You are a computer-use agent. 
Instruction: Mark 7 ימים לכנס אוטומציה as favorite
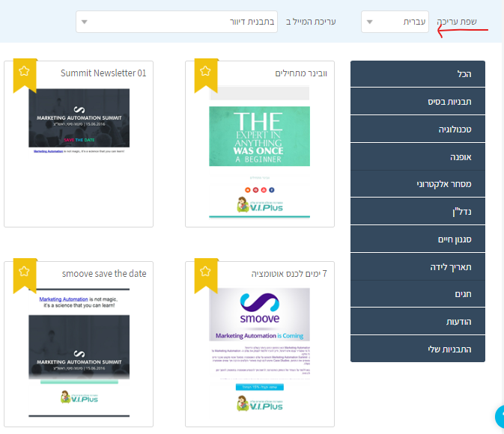click(x=205, y=273)
